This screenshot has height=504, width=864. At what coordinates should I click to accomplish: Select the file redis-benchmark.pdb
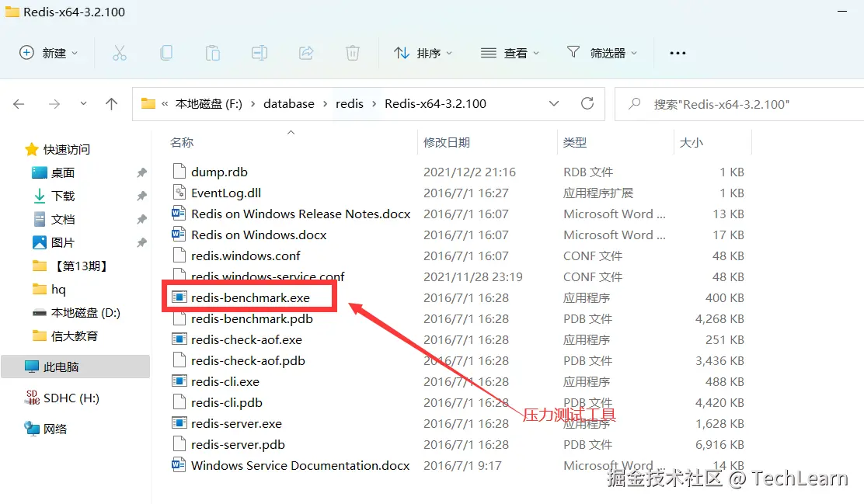[252, 318]
